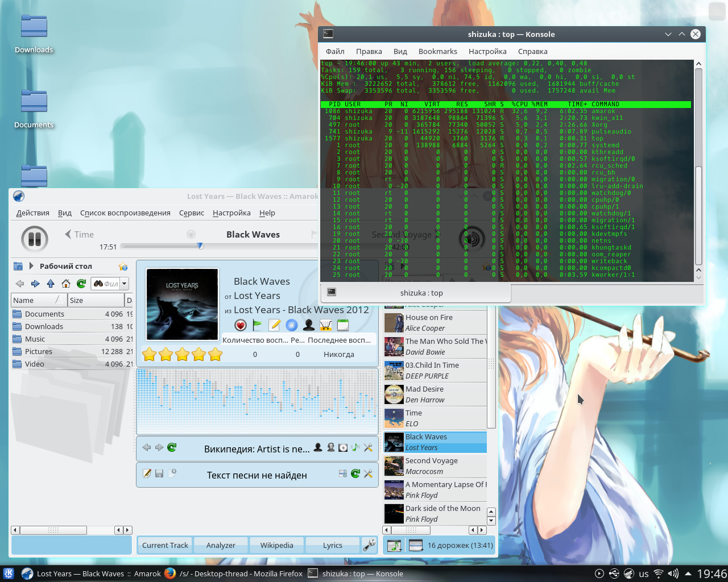
Task: Expand the breadcrumb arrow before Рабочий стол
Action: (31, 266)
